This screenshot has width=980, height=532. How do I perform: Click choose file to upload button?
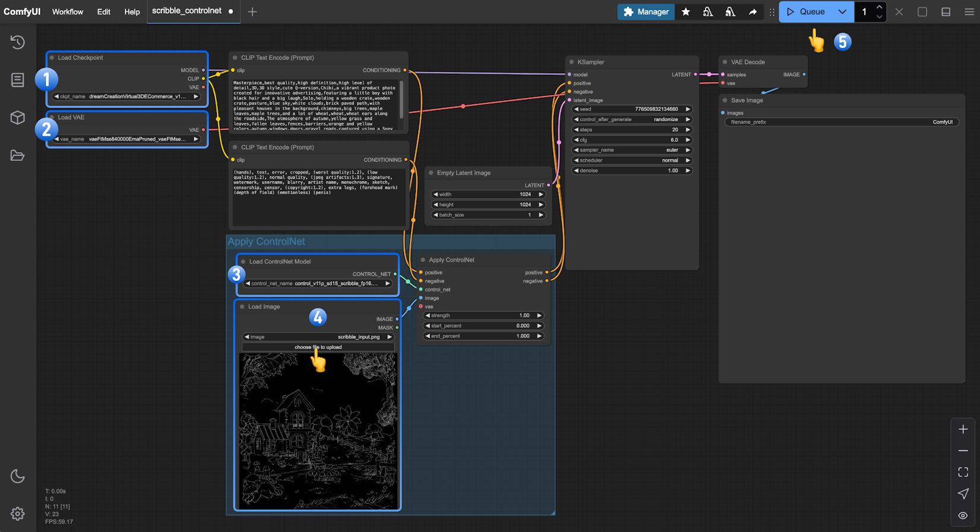click(318, 347)
